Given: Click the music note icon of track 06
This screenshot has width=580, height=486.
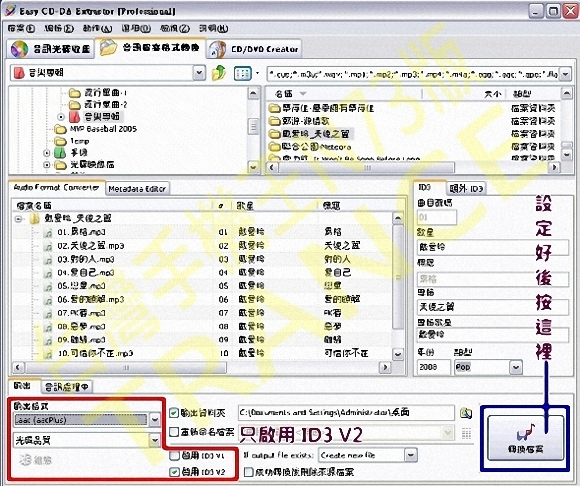Looking at the screenshot, I should click(x=48, y=300).
